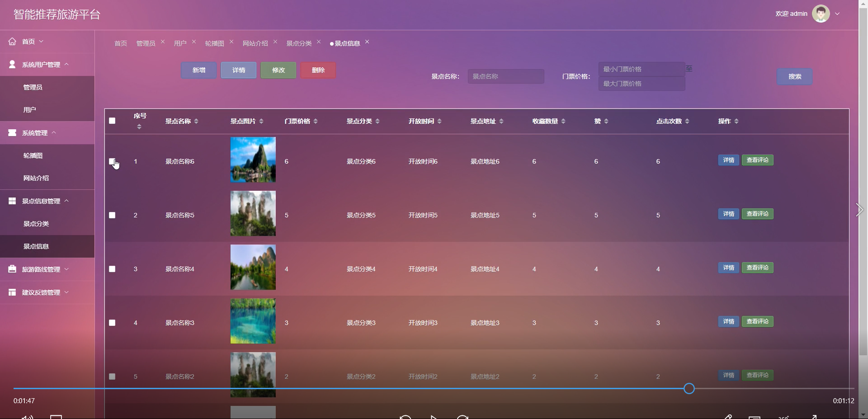Sort by 景点分类 column arrows
This screenshot has height=419, width=868.
[x=377, y=121]
